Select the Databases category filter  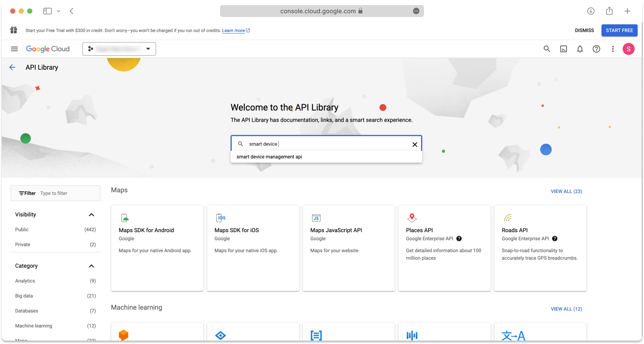click(26, 310)
